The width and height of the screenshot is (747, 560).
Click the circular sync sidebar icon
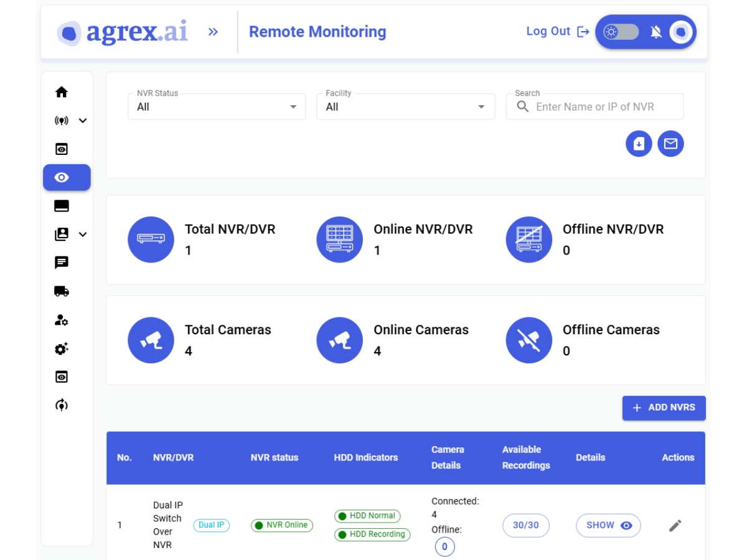click(x=61, y=405)
